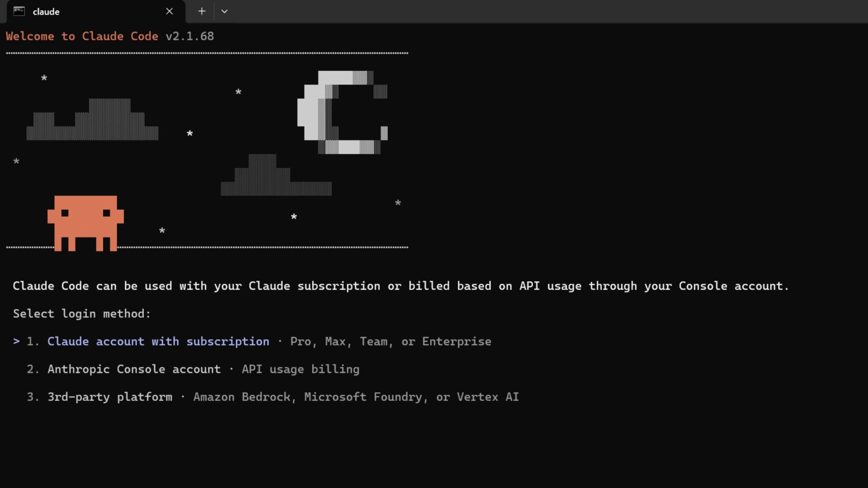Viewport: 868px width, 488px height.
Task: Click the orange Claude pixel mascot
Action: point(85,222)
